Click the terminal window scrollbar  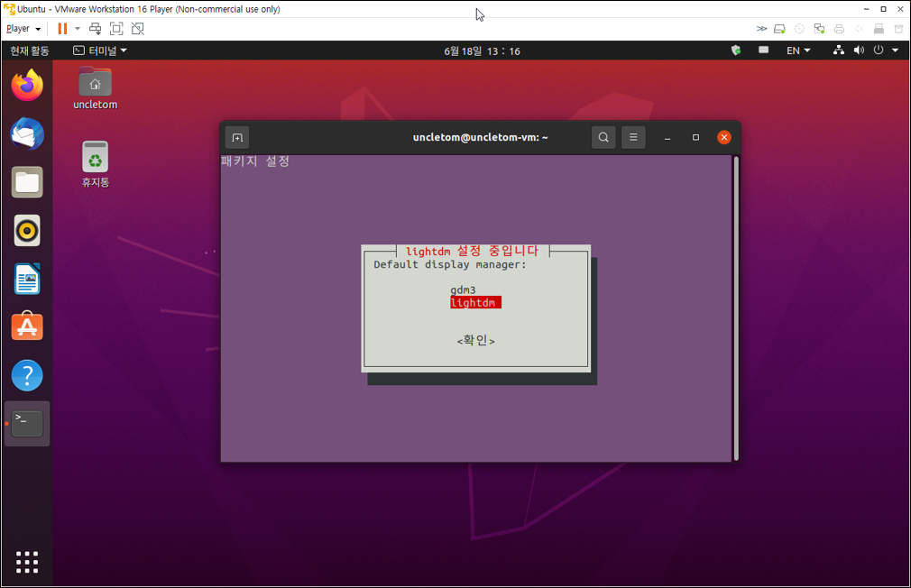(736, 308)
